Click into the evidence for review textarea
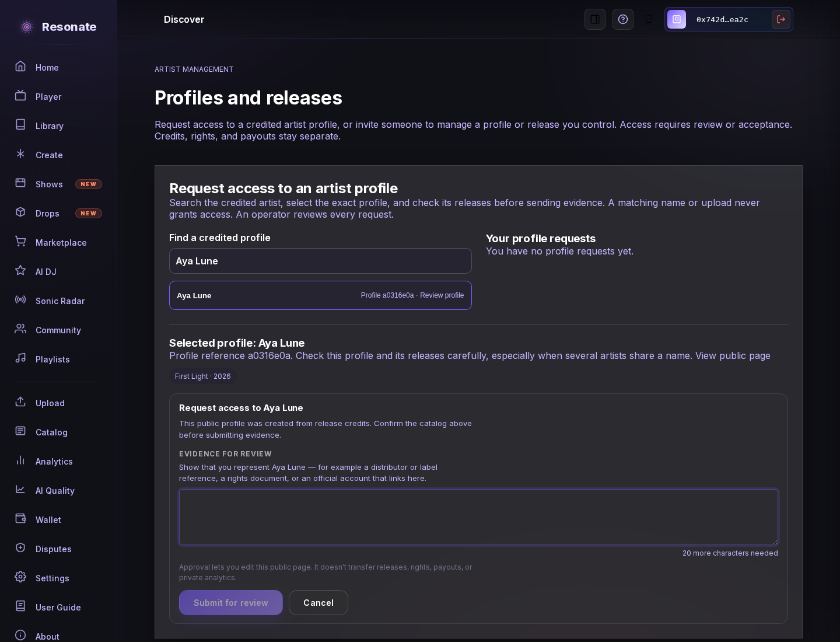 coord(478,517)
